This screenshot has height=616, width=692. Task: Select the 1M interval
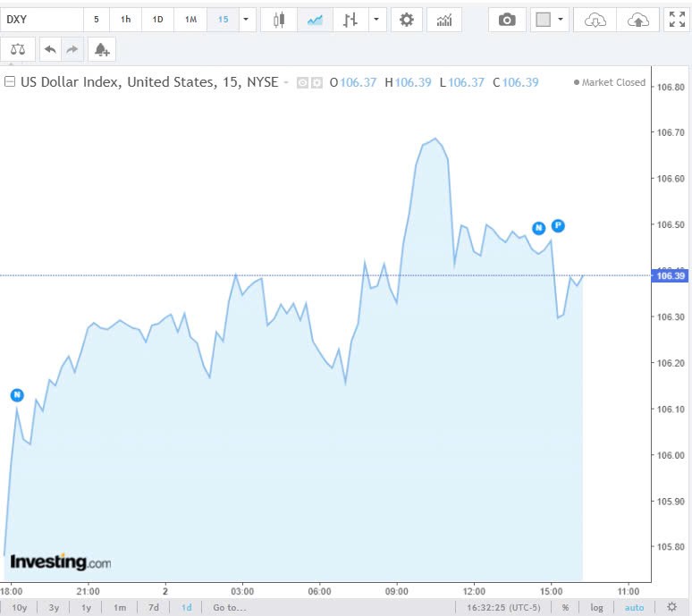coord(190,20)
